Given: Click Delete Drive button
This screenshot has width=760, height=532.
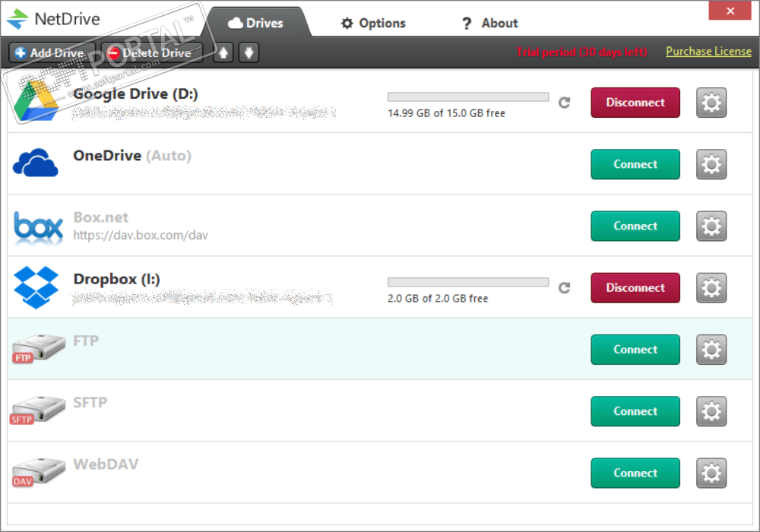Looking at the screenshot, I should [151, 52].
